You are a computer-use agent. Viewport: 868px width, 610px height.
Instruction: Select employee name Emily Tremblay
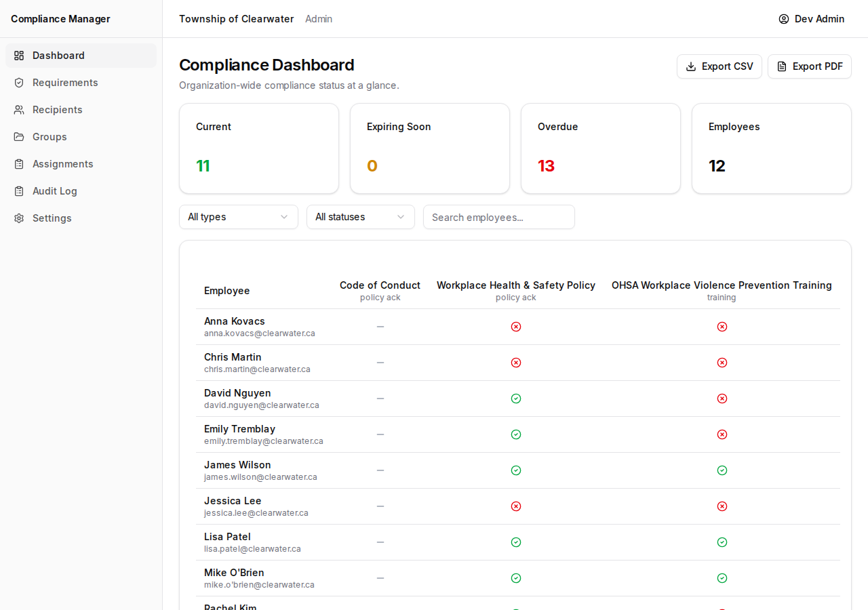point(239,429)
